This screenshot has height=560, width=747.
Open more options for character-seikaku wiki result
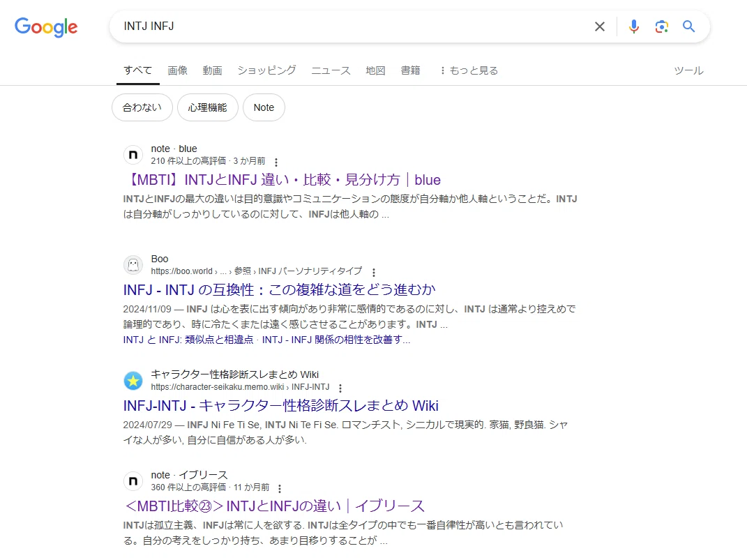coord(340,388)
